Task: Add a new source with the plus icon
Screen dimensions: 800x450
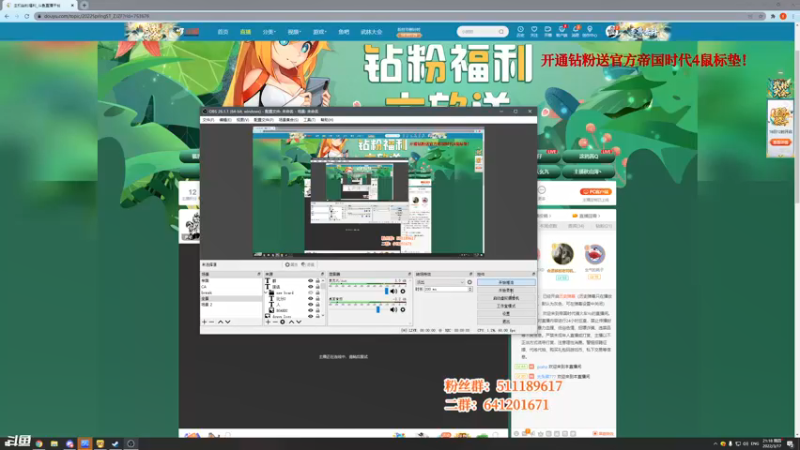Action: click(x=268, y=322)
